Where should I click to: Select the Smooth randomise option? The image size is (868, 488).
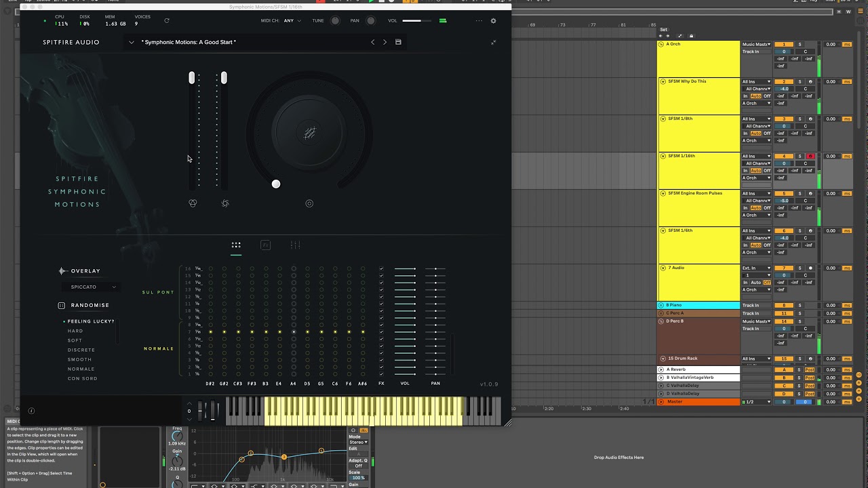(x=79, y=359)
